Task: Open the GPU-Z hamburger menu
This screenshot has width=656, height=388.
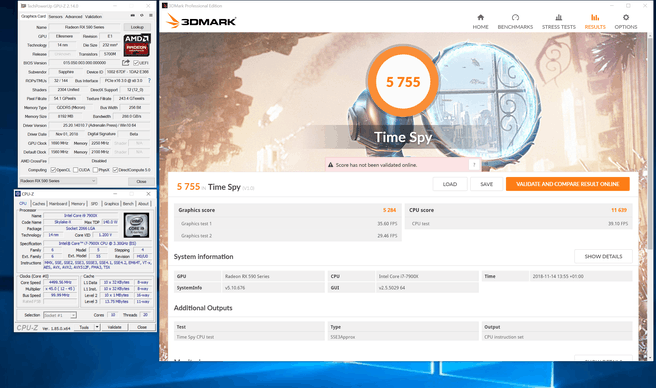Action: [151, 15]
